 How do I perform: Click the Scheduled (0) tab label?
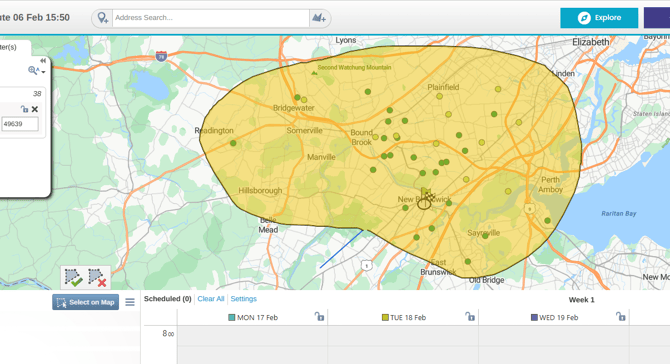(168, 299)
